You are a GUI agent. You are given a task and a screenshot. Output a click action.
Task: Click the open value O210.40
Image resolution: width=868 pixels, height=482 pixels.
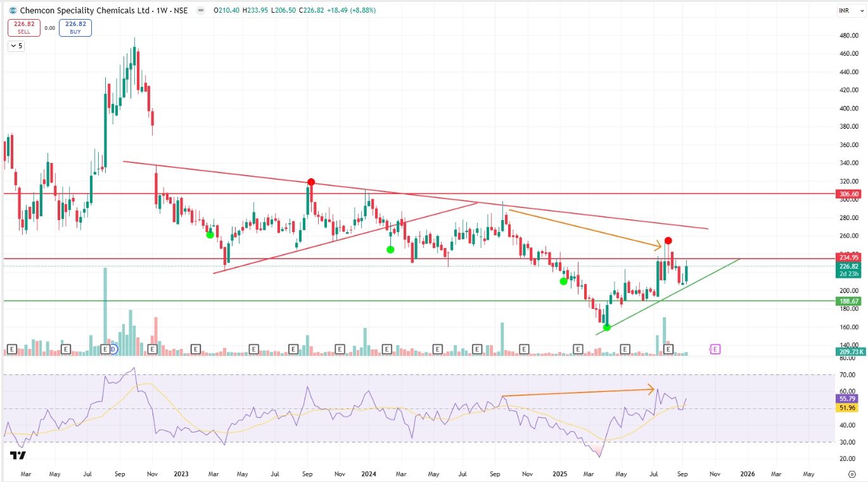point(227,10)
